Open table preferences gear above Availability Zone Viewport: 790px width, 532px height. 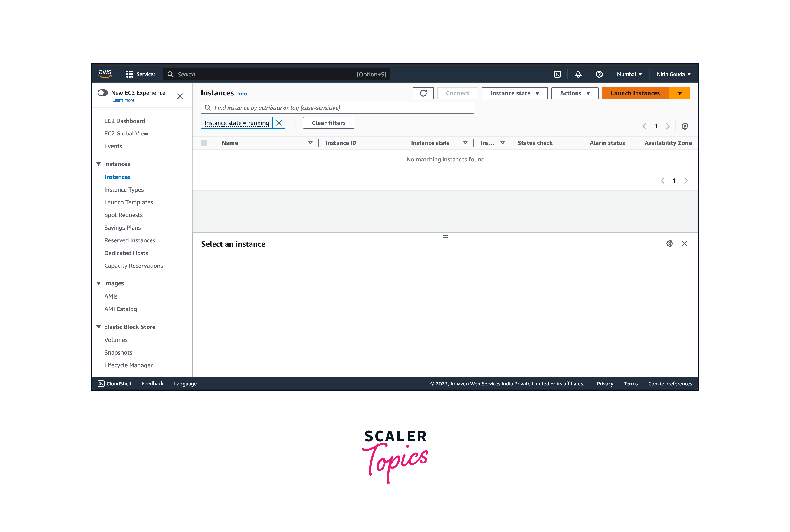pos(685,126)
